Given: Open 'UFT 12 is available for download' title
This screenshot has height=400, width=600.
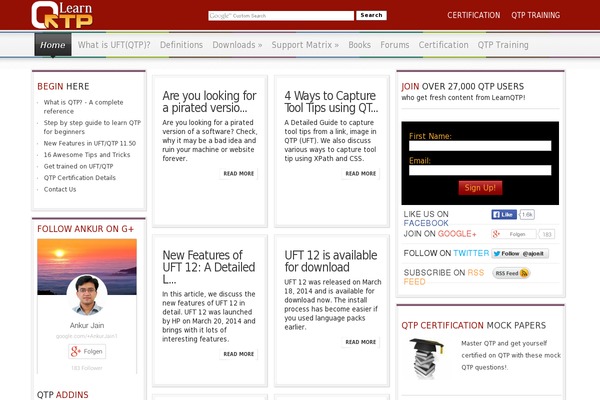Looking at the screenshot, I should click(x=331, y=261).
